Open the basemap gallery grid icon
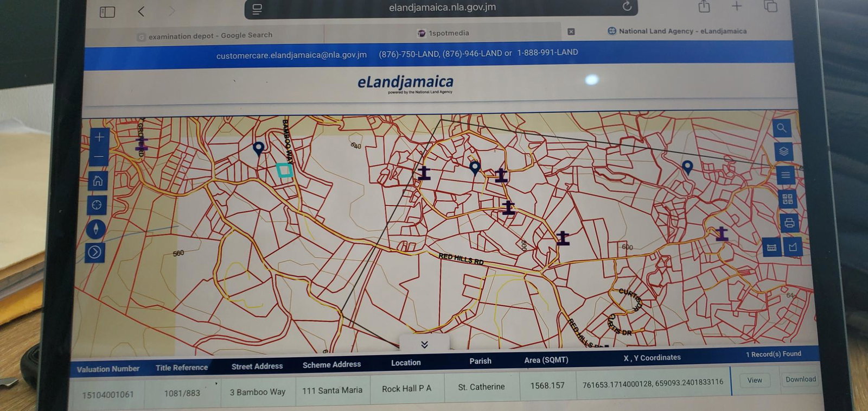 point(788,199)
